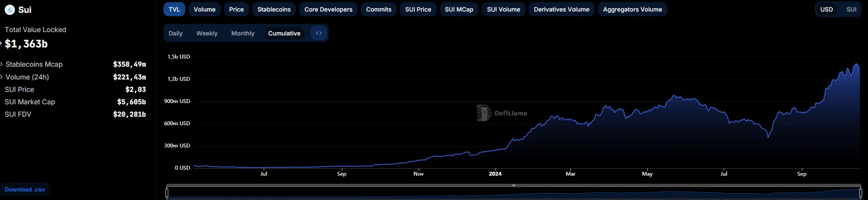Click the 1,2b USD y-axis label
Viewport: 868px width, 200px height.
pyautogui.click(x=179, y=79)
